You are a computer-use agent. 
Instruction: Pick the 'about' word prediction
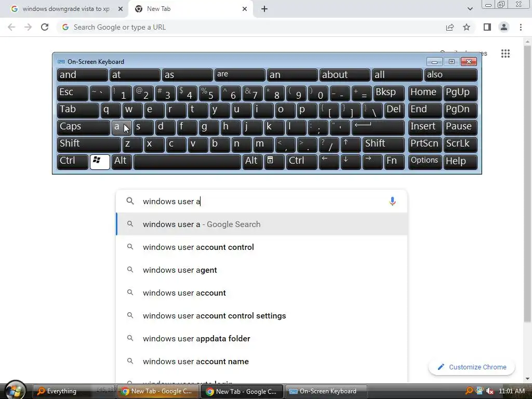[x=344, y=75]
